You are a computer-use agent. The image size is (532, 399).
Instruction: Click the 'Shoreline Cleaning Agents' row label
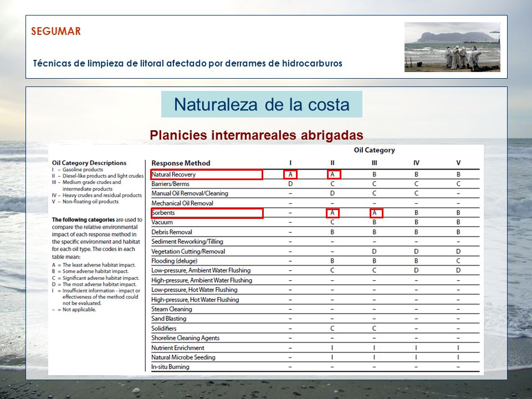pos(185,338)
